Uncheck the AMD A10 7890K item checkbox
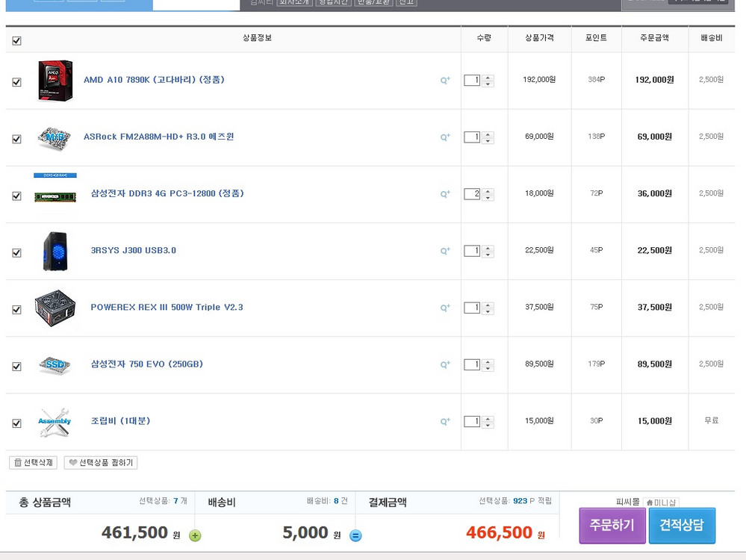Screen dimensions: 746x560 point(16,82)
